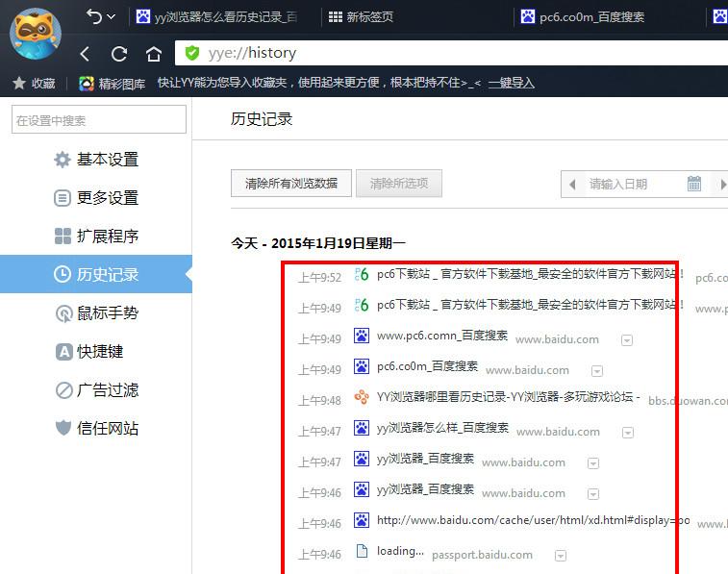The height and width of the screenshot is (574, 728).
Task: Expand dropdown for 上午9:47 yy浏览器_百度搜索
Action: 593,463
